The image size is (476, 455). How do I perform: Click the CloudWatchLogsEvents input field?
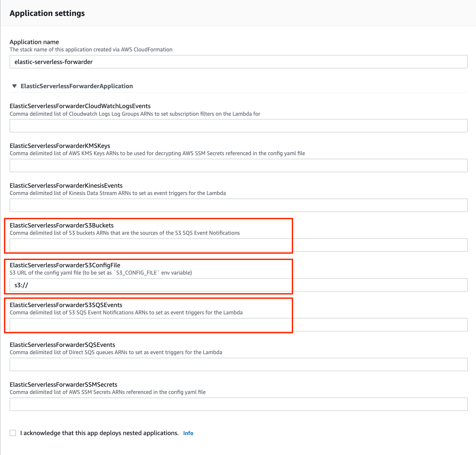[239, 126]
